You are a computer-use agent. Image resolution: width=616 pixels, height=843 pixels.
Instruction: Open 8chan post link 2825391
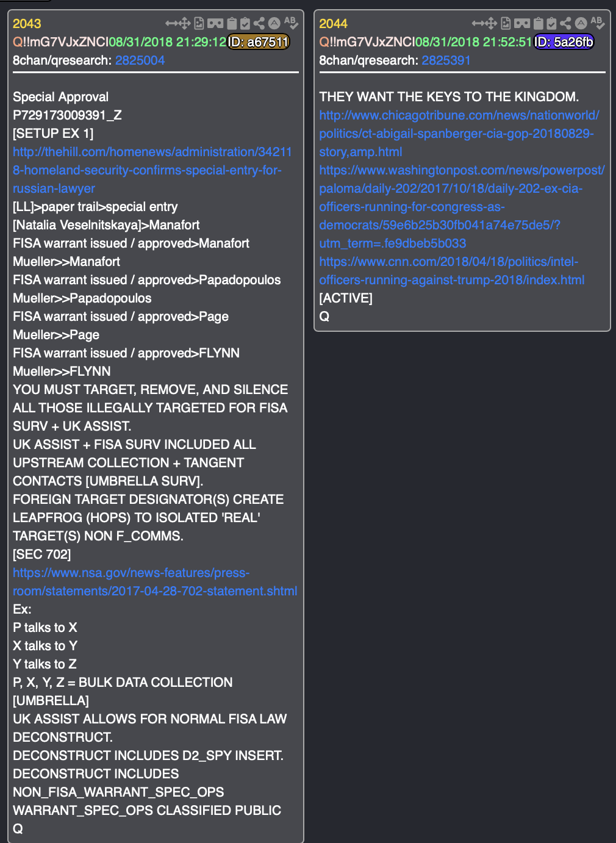click(x=446, y=60)
